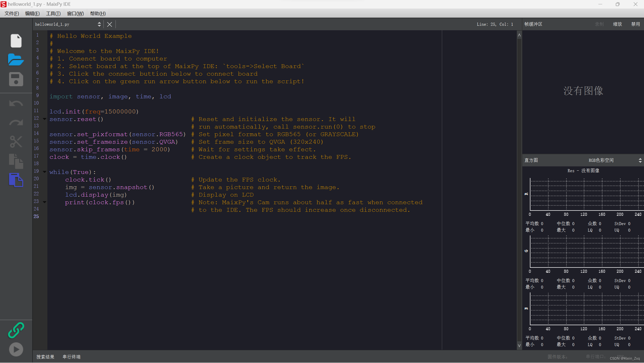644x363 pixels.
Task: Click the New File icon
Action: tap(16, 41)
